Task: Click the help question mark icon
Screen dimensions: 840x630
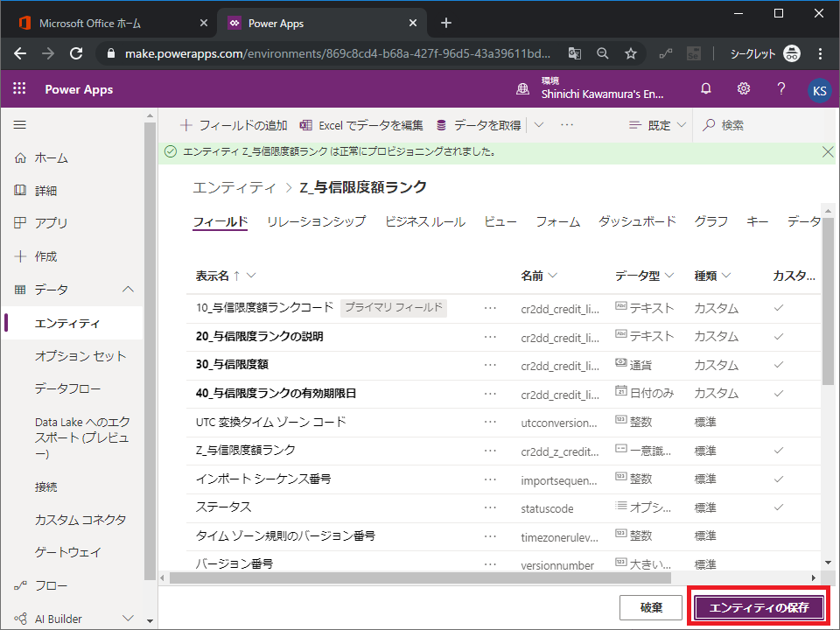Action: tap(781, 88)
